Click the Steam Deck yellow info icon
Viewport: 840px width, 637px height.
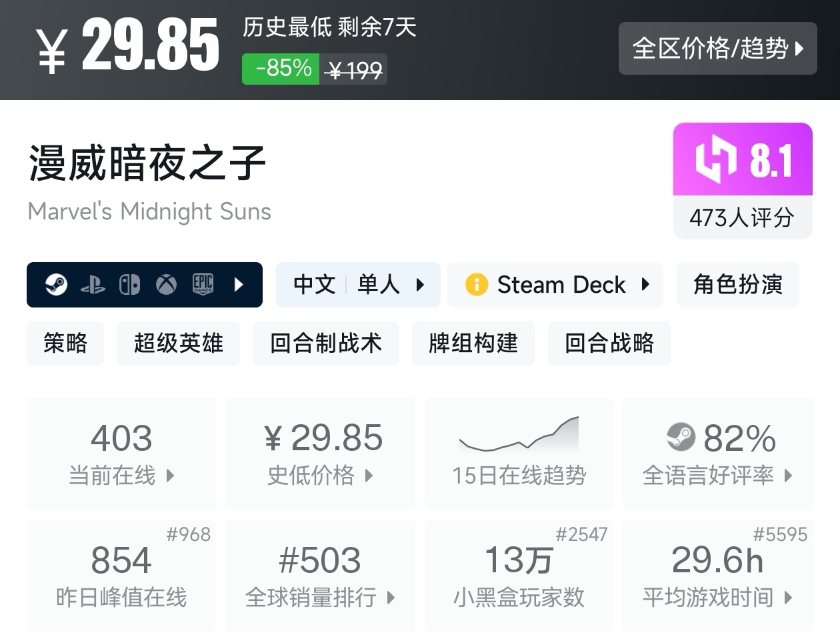click(477, 285)
